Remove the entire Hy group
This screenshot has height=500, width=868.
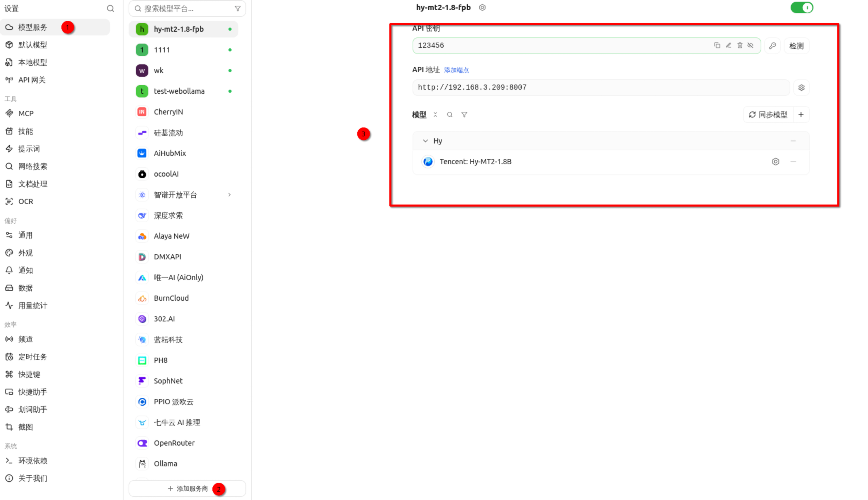pyautogui.click(x=793, y=141)
